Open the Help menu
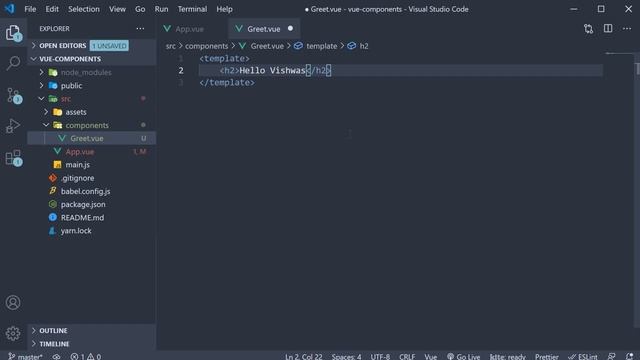The image size is (640, 360). pyautogui.click(x=224, y=9)
